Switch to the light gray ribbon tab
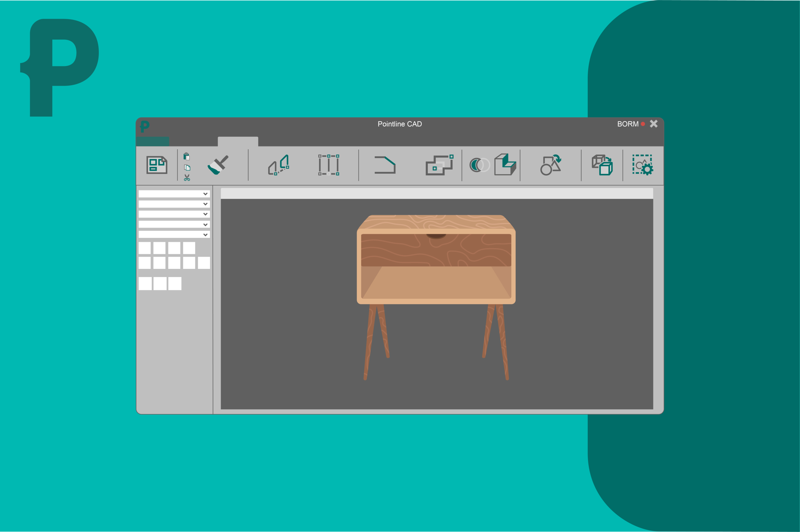The image size is (800, 532). [238, 142]
